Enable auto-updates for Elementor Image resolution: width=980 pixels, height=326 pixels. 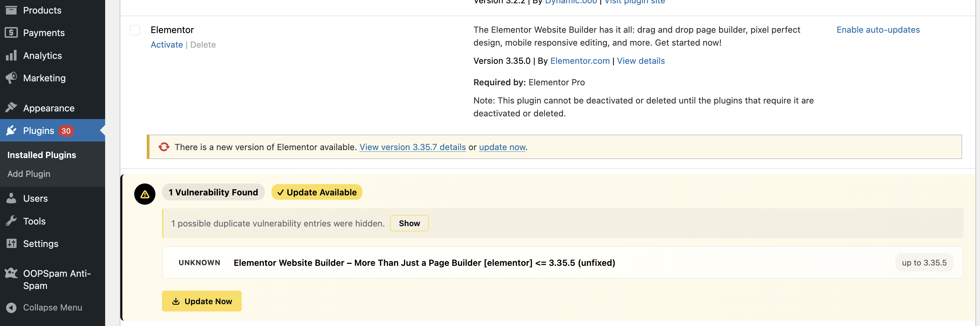pos(878,30)
